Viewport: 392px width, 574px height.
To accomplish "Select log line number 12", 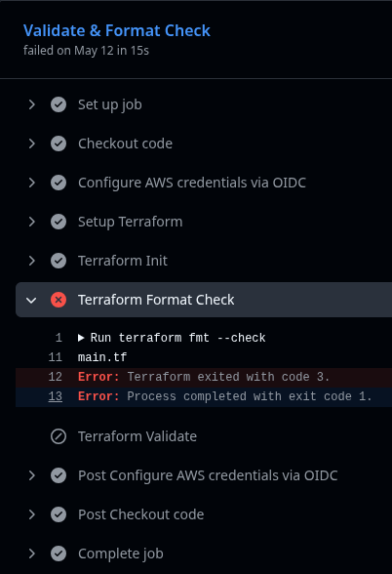I will (x=56, y=377).
